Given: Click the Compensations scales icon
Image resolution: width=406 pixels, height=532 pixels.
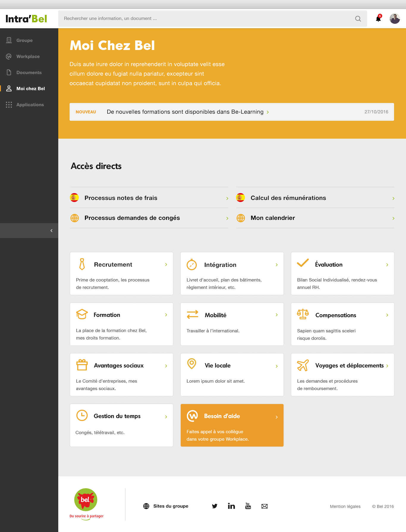Looking at the screenshot, I should tap(303, 314).
